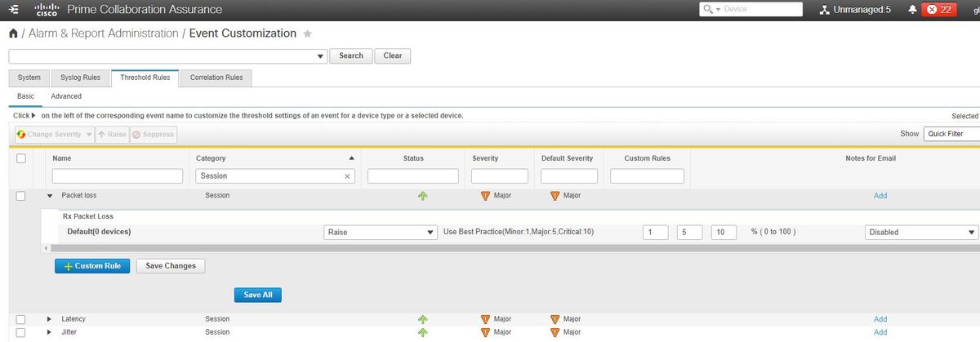Select the Threshold Rules tab
This screenshot has width=980, height=342.
[x=145, y=78]
